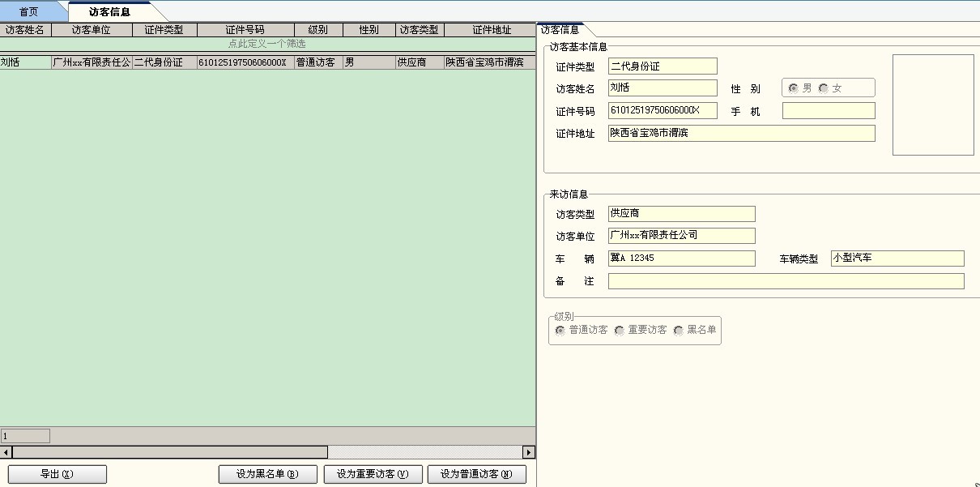Image resolution: width=980 pixels, height=487 pixels.
Task: Click the 导出 export button
Action: pyautogui.click(x=57, y=474)
